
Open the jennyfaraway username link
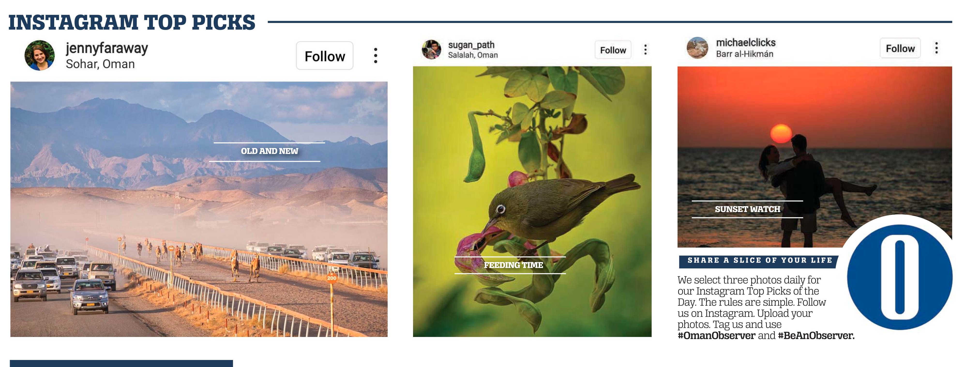click(107, 48)
